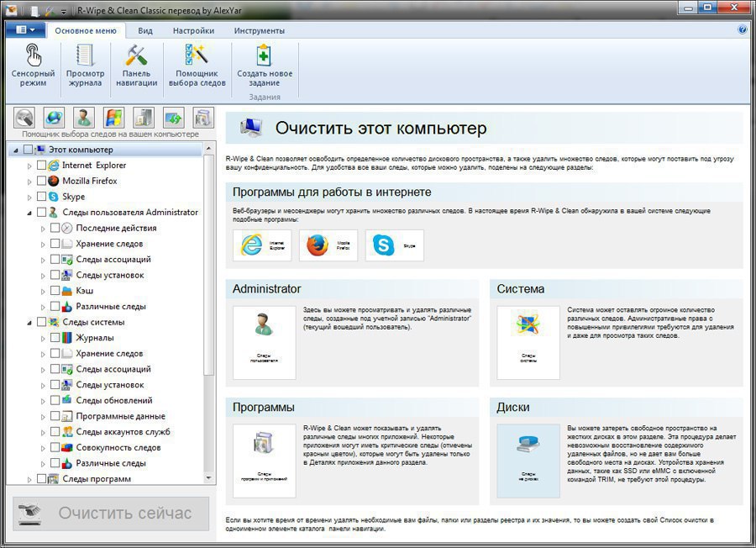Click the Очистить сейчас button
Image resolution: width=756 pixels, height=548 pixels.
pyautogui.click(x=111, y=514)
